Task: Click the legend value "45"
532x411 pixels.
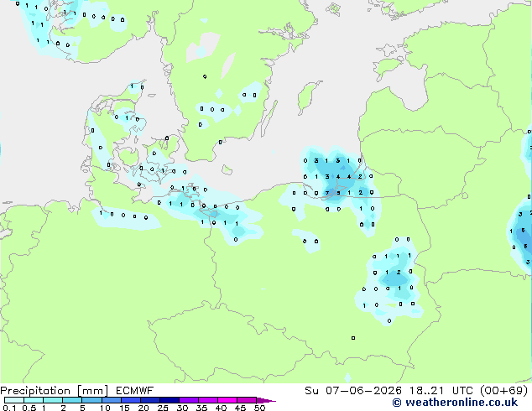Action: 240,408
